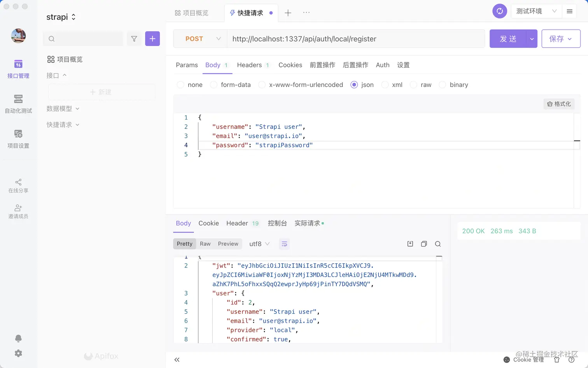Open 项目概览 in the sidebar

pos(65,59)
